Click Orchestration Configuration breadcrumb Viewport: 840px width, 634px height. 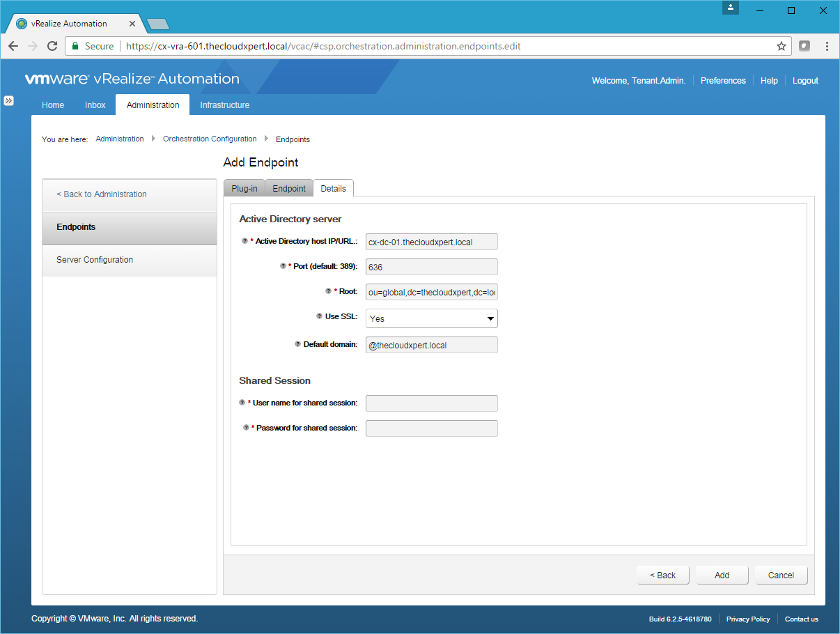click(210, 139)
